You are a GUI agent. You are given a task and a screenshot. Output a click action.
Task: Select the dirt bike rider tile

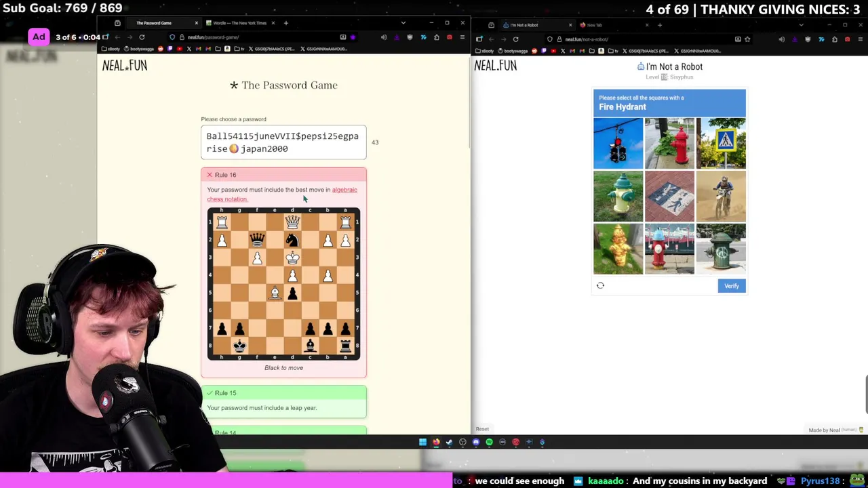[721, 196]
